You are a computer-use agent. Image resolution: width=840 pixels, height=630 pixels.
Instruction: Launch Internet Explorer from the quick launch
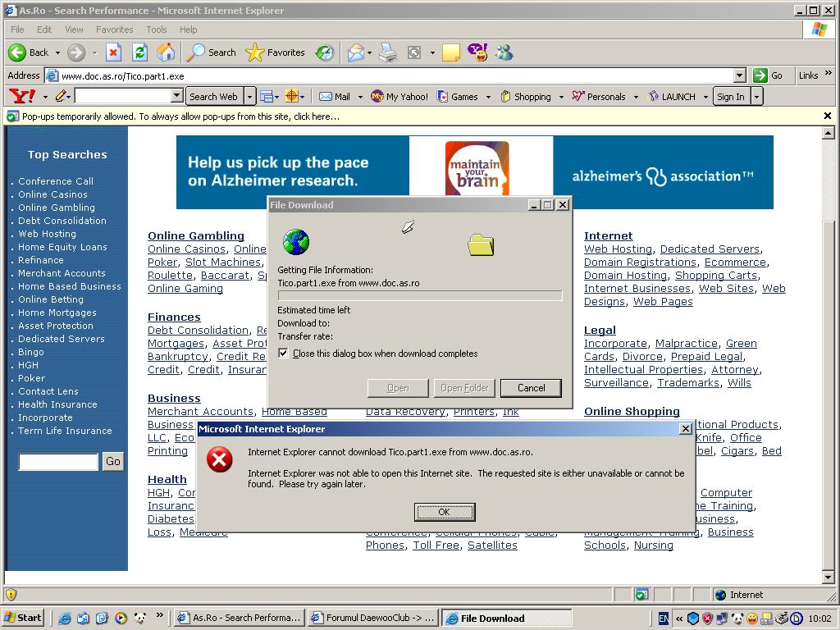(x=64, y=618)
